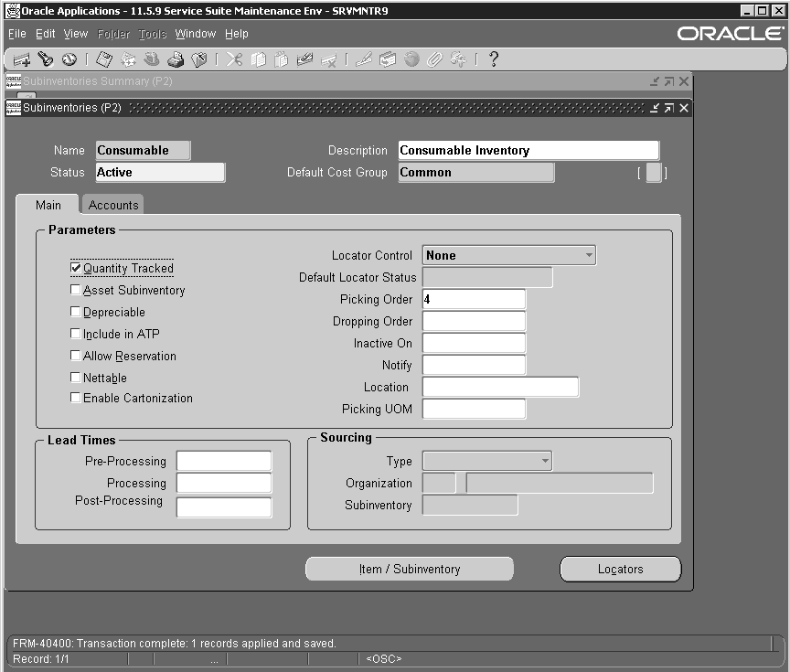Image resolution: width=790 pixels, height=672 pixels.
Task: Click the Print toolbar icon
Action: 176,59
